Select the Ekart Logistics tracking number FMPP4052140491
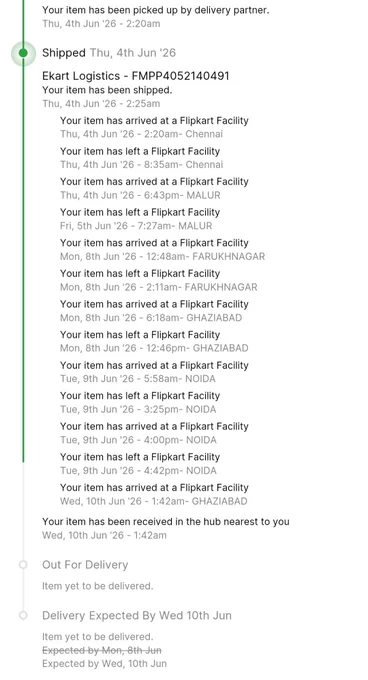Image resolution: width=368 pixels, height=680 pixels. [x=180, y=76]
